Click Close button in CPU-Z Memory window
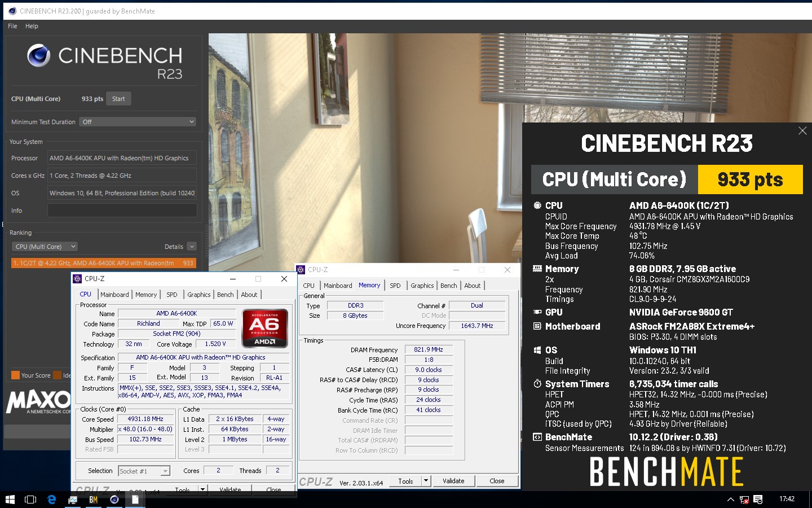The width and height of the screenshot is (812, 508). click(x=497, y=481)
